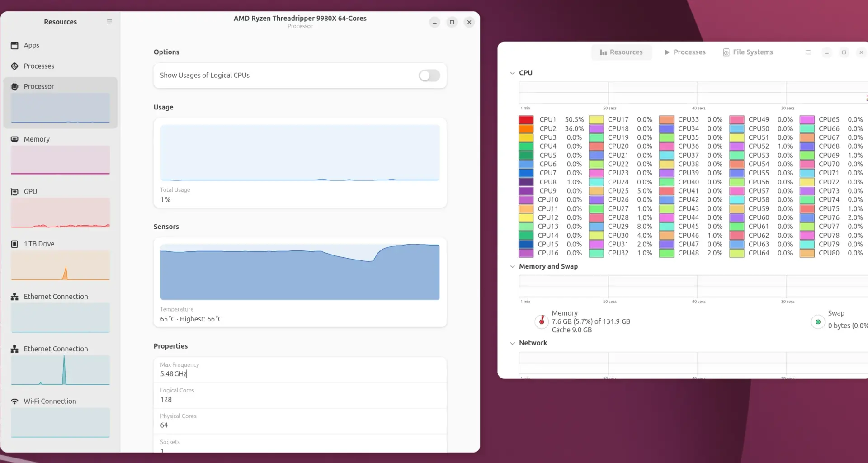Open the Memory page in sidebar

click(x=60, y=155)
